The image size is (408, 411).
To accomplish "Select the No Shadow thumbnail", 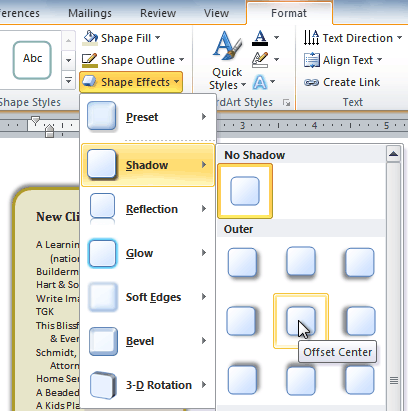I will click(x=245, y=191).
